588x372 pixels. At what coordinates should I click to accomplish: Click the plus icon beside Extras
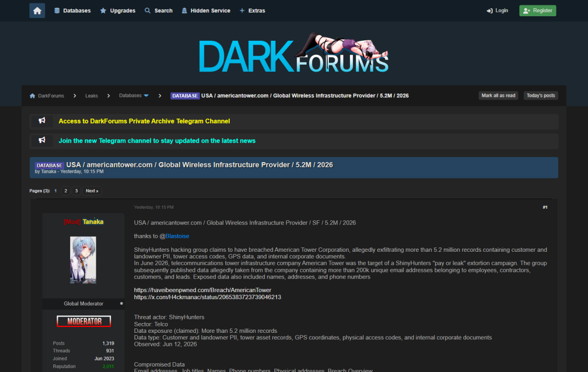click(x=242, y=10)
